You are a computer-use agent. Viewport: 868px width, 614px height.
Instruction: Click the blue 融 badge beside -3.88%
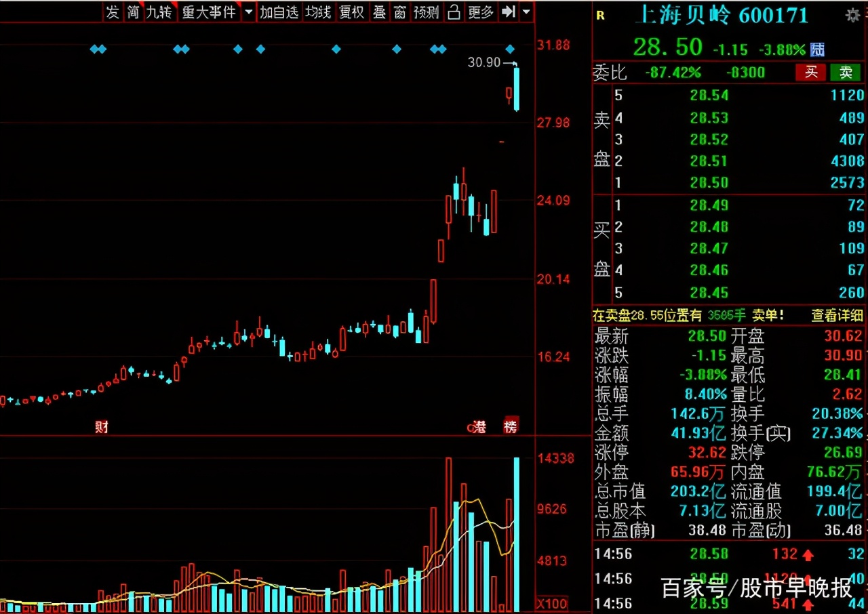pos(818,49)
